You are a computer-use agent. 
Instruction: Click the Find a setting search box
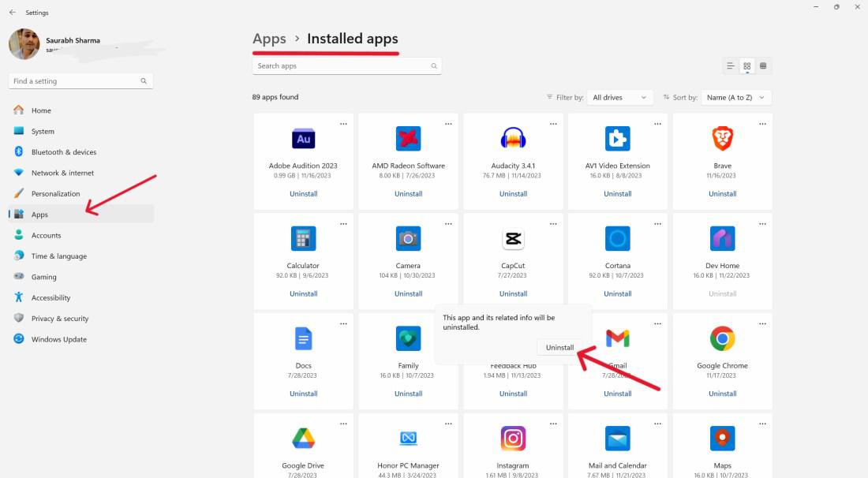click(80, 80)
